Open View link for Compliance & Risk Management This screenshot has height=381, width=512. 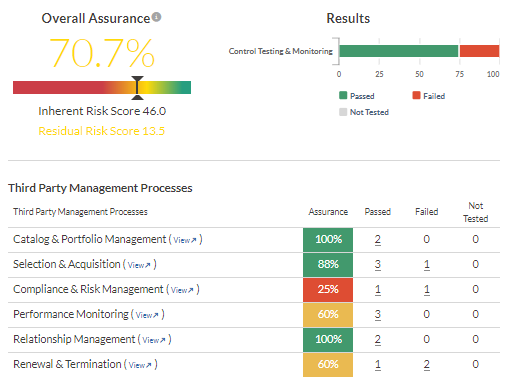[x=182, y=290]
